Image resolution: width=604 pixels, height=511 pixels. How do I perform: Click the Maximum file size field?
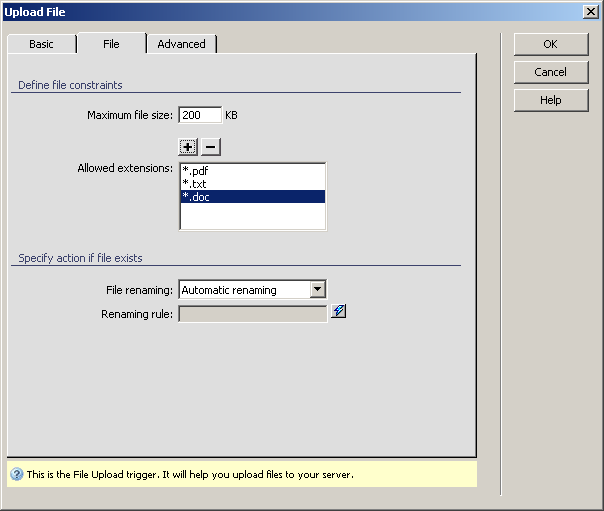point(199,115)
